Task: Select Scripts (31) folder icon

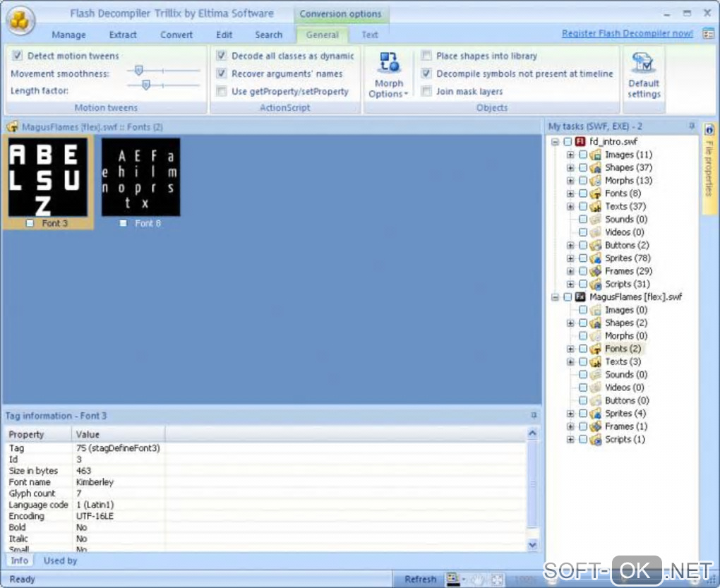Action: pyautogui.click(x=596, y=284)
